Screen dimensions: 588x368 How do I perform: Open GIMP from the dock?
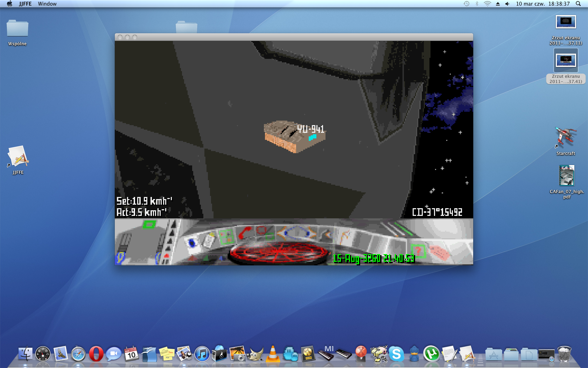pos(255,354)
